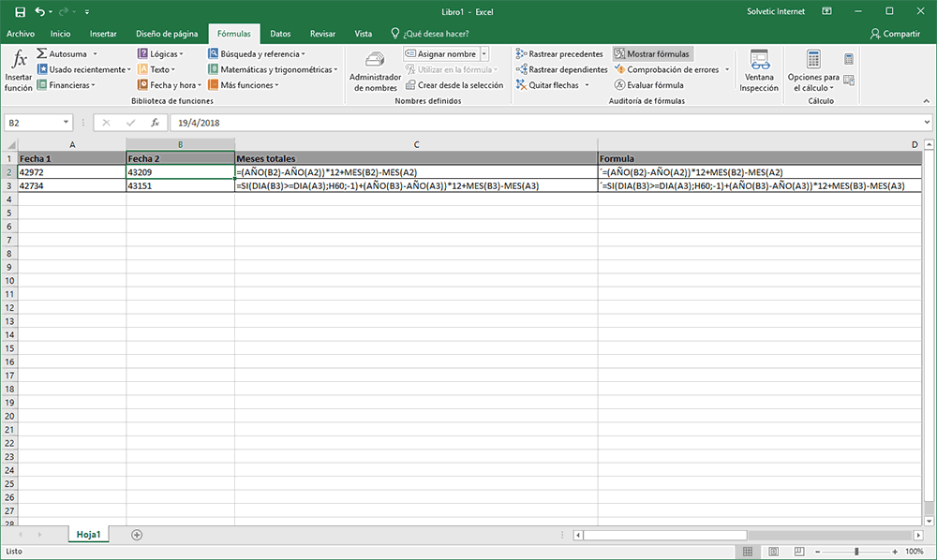Open Administrador de nombres
Screen dimensions: 937x560
tap(375, 71)
